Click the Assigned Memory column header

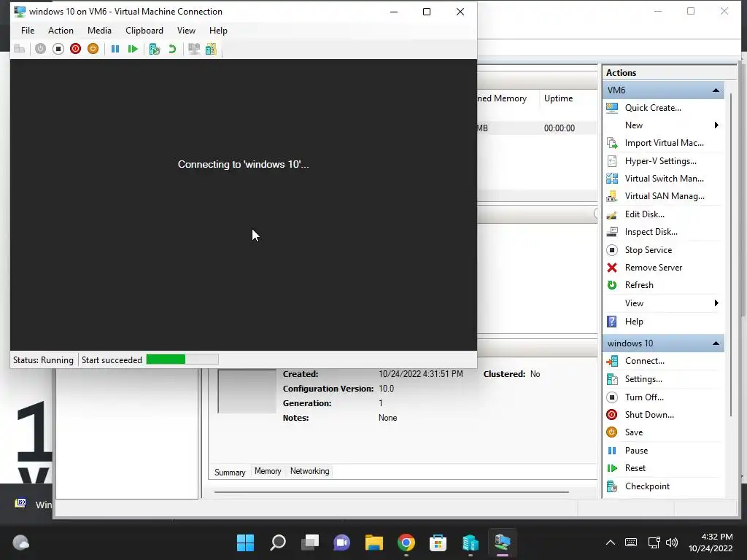pyautogui.click(x=508, y=98)
